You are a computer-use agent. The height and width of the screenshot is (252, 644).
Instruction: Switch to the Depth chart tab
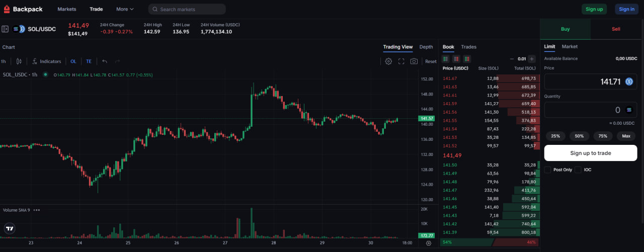[x=426, y=47]
